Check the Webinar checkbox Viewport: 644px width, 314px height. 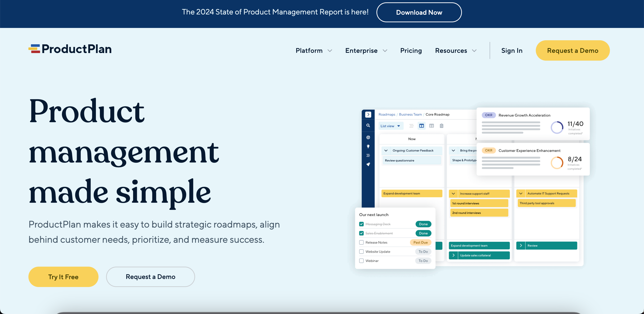click(x=361, y=260)
